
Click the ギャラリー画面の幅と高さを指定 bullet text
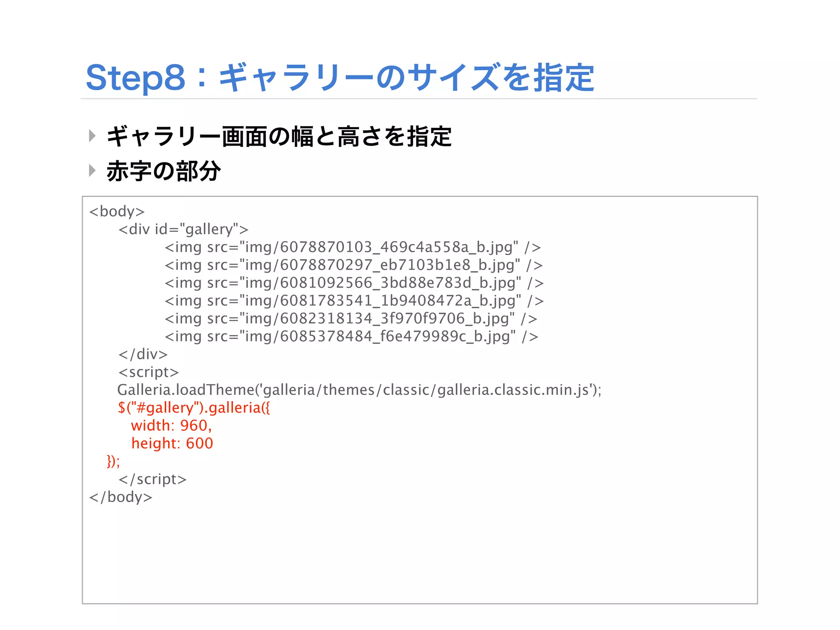(279, 137)
